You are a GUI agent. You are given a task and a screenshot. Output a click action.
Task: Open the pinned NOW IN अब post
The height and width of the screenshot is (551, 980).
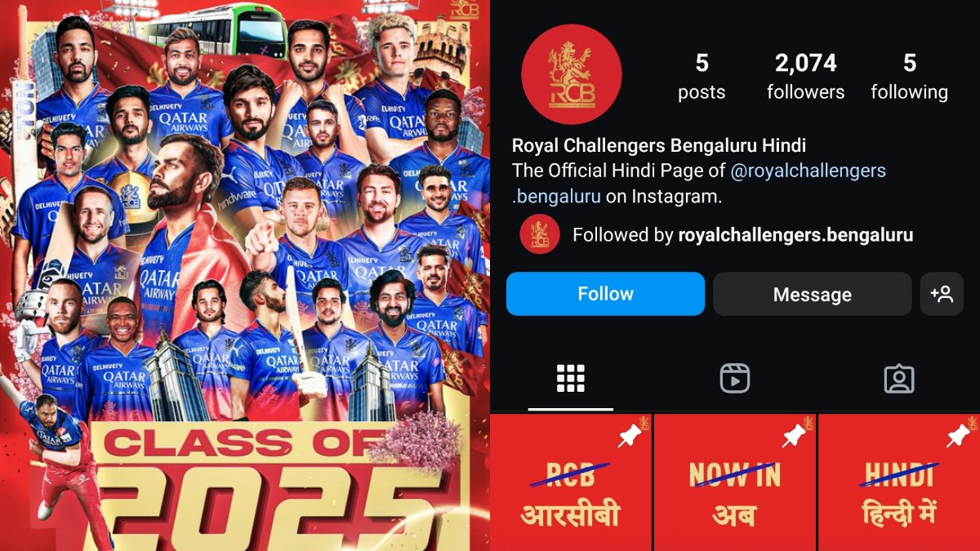coord(735,482)
